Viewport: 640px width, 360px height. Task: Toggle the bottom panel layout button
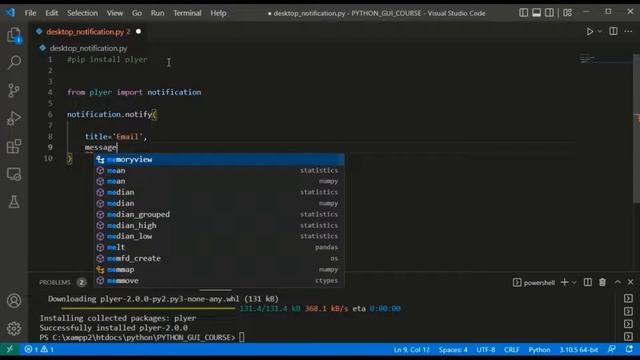click(536, 13)
